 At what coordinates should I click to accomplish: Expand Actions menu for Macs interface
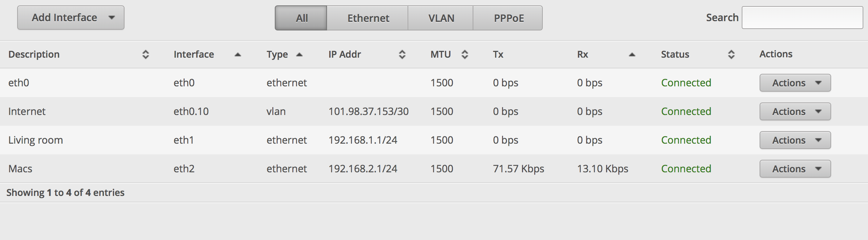[x=795, y=169]
